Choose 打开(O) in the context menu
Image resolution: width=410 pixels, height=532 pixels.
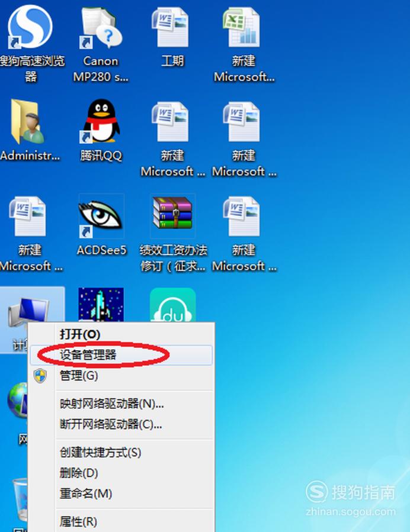(121, 334)
